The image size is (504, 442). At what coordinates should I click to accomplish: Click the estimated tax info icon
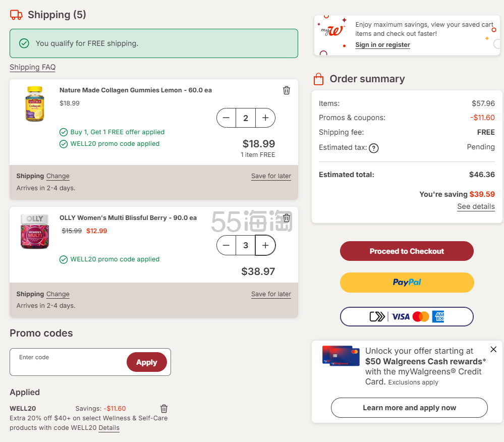[374, 148]
